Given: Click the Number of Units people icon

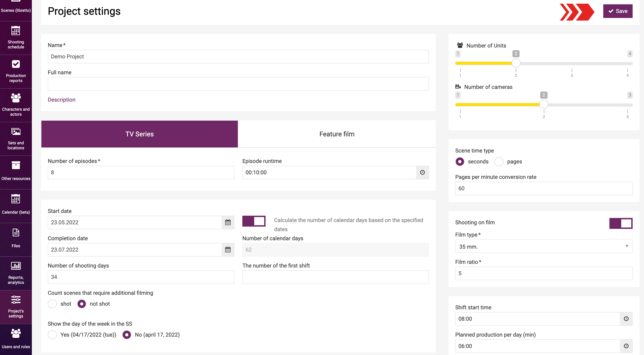Looking at the screenshot, I should tap(460, 45).
